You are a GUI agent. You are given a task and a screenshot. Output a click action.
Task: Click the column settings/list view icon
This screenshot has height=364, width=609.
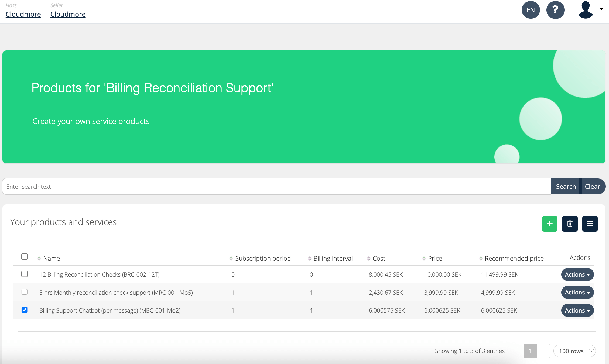point(590,224)
